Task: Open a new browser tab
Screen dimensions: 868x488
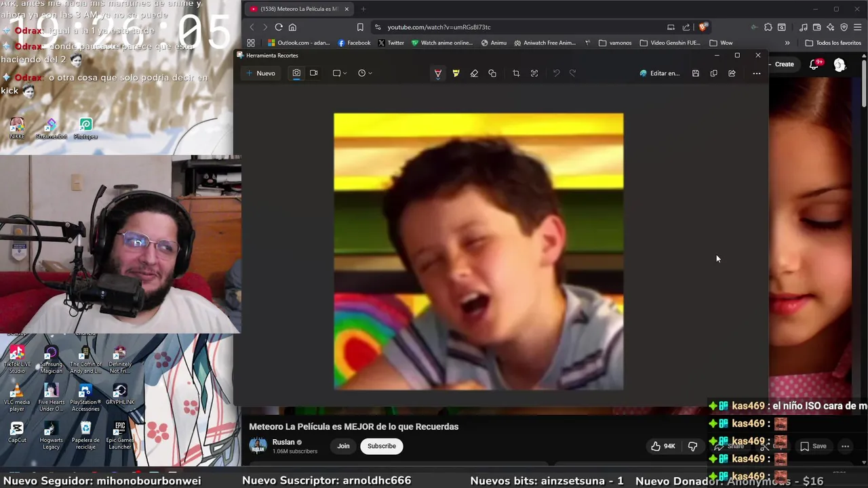Action: tap(363, 9)
